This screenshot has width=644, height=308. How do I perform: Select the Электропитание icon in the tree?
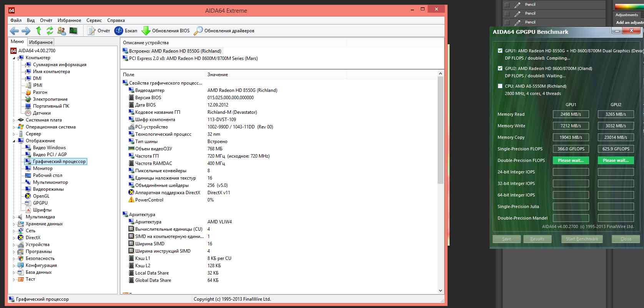coord(28,99)
